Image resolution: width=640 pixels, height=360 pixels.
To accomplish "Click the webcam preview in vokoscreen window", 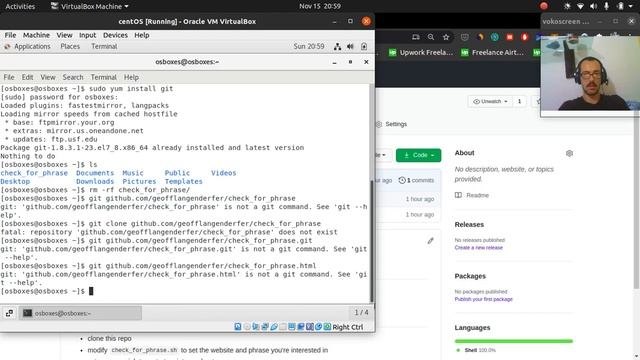I will tap(590, 73).
